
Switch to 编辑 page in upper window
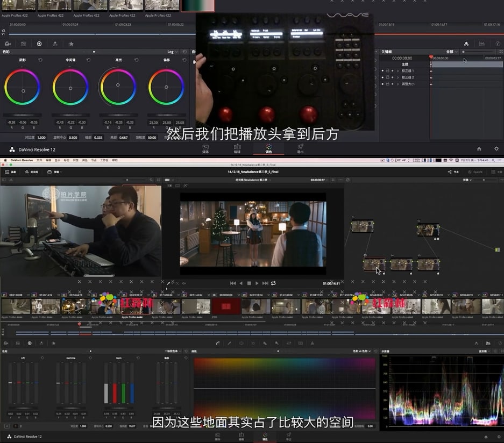237,149
